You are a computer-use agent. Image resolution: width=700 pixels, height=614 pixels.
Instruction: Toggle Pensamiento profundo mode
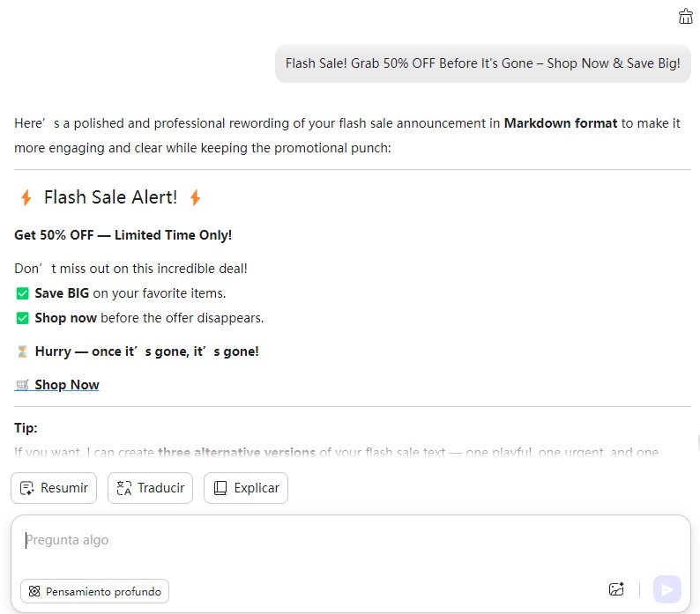pos(94,591)
